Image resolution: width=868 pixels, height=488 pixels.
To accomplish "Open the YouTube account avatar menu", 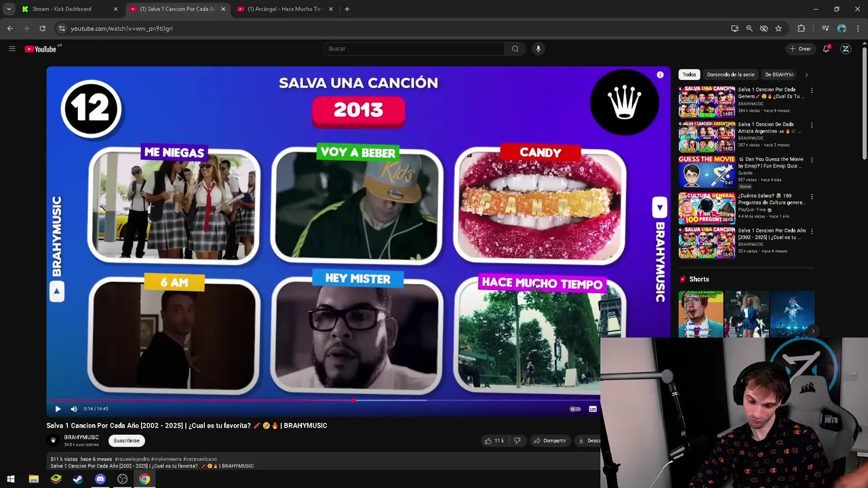I will point(846,49).
